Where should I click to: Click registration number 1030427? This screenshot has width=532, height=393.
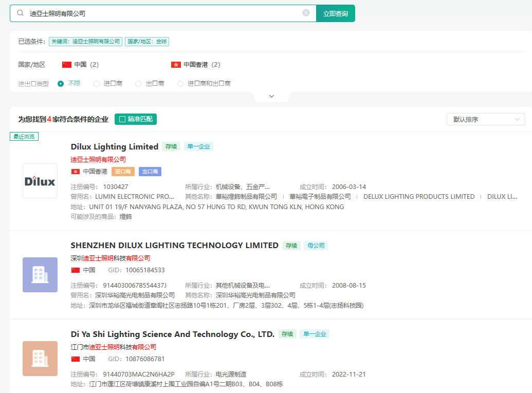pyautogui.click(x=115, y=187)
